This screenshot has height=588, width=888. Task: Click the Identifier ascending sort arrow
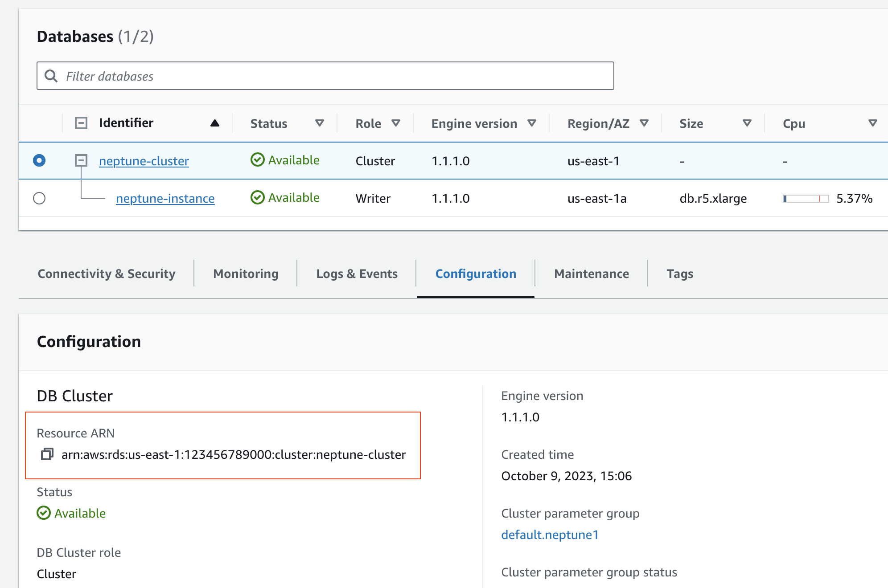click(x=214, y=123)
